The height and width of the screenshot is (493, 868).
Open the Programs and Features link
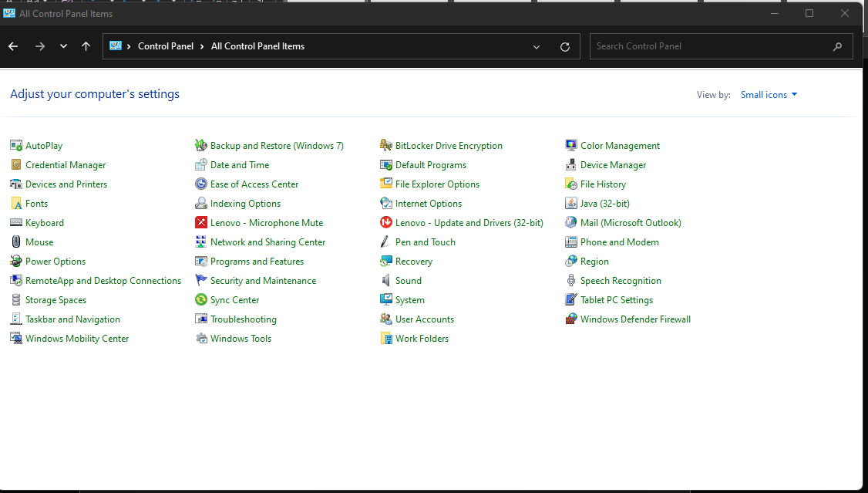(257, 262)
